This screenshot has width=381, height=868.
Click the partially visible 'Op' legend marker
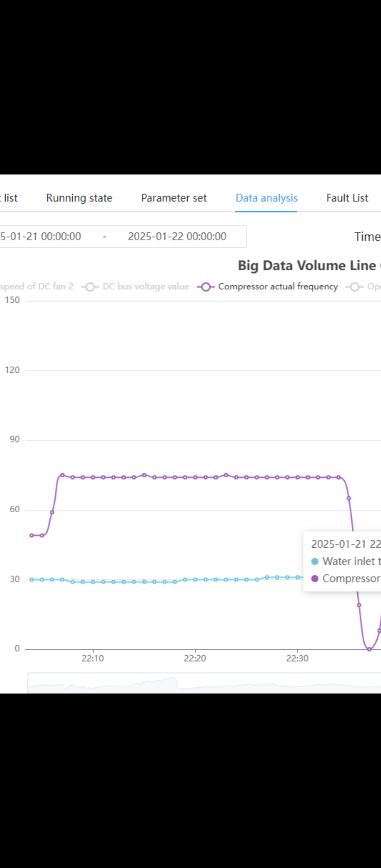pyautogui.click(x=355, y=287)
